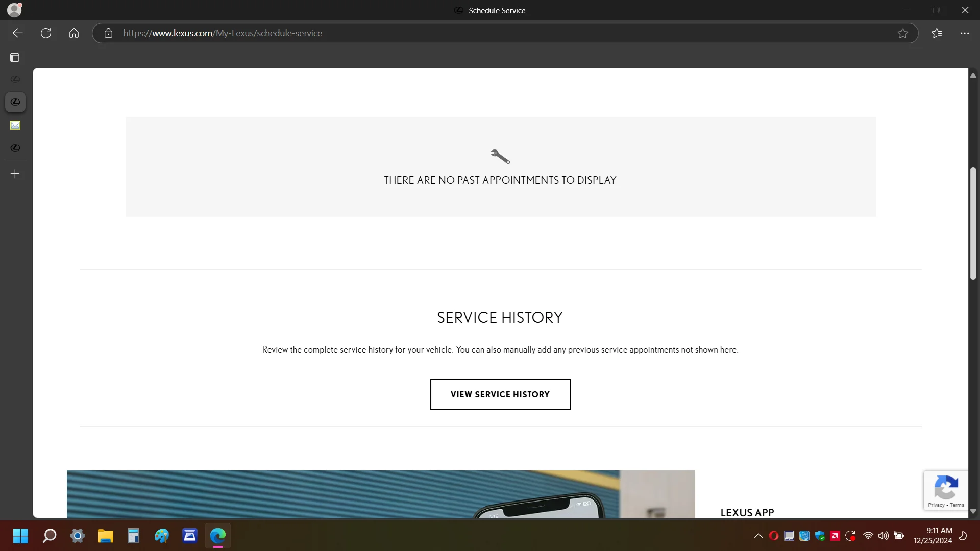The image size is (980, 551).
Task: Click the reCAPTCHA badge
Action: (x=946, y=490)
